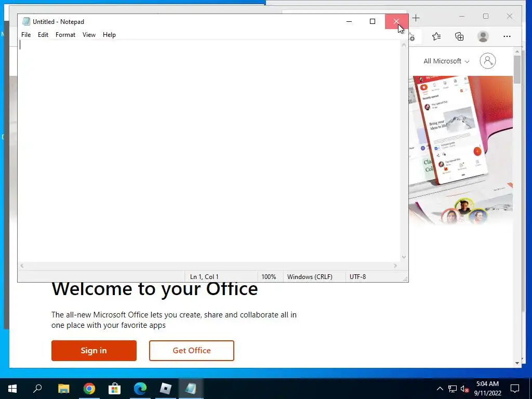Open the File menu in Notepad
The height and width of the screenshot is (399, 532).
click(26, 35)
